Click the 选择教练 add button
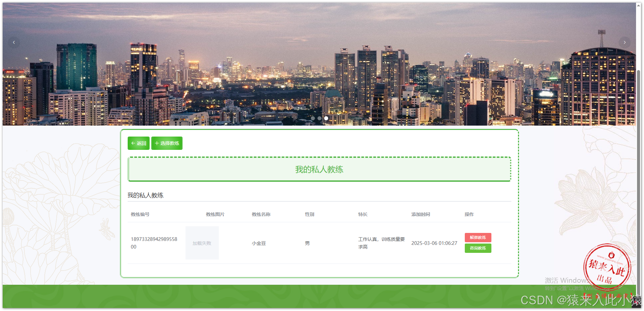This screenshot has width=644, height=311. (167, 143)
